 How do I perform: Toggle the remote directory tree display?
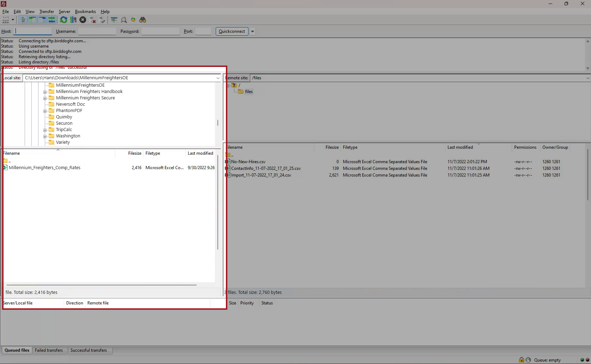point(42,20)
